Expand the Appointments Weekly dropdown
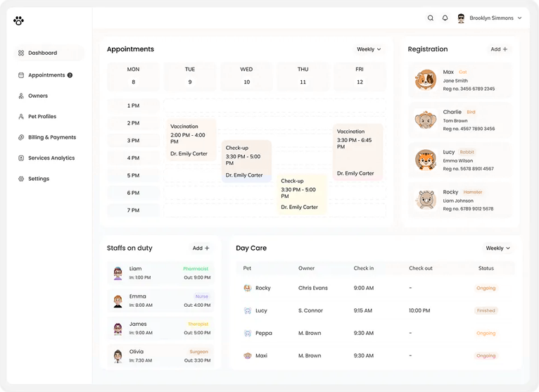Image resolution: width=539 pixels, height=392 pixels. pos(369,49)
